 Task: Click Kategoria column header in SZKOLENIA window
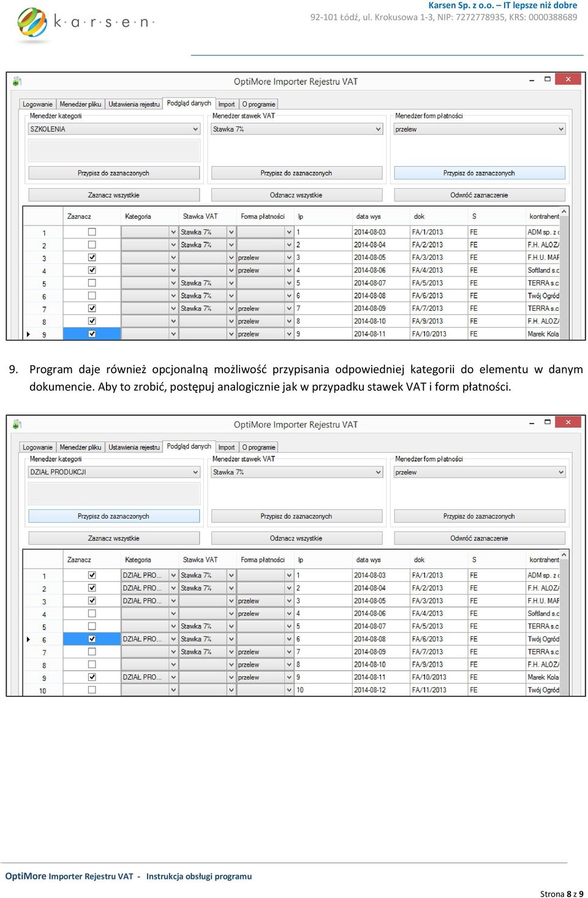pos(138,216)
